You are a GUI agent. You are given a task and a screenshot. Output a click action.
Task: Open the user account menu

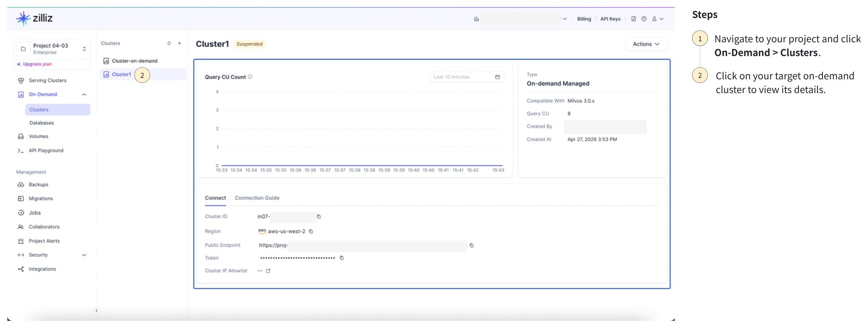(657, 19)
